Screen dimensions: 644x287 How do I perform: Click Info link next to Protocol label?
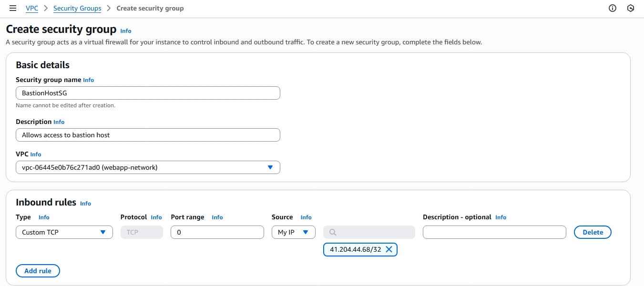click(156, 217)
